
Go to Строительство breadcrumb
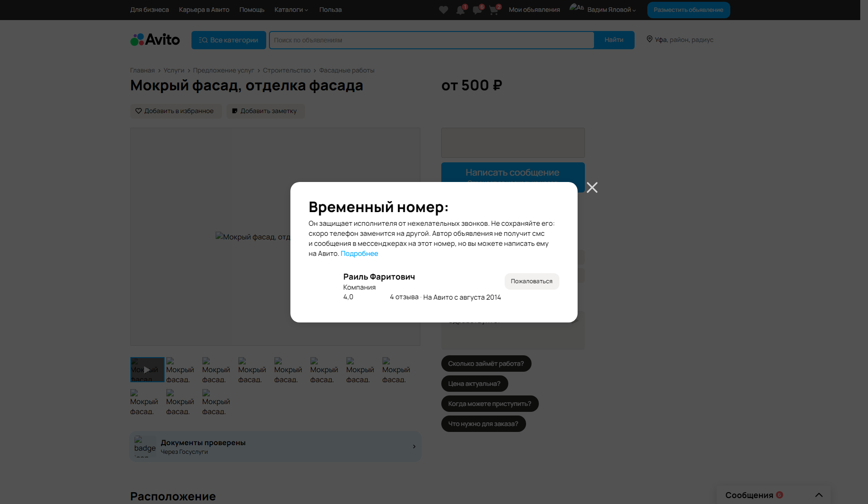[287, 70]
